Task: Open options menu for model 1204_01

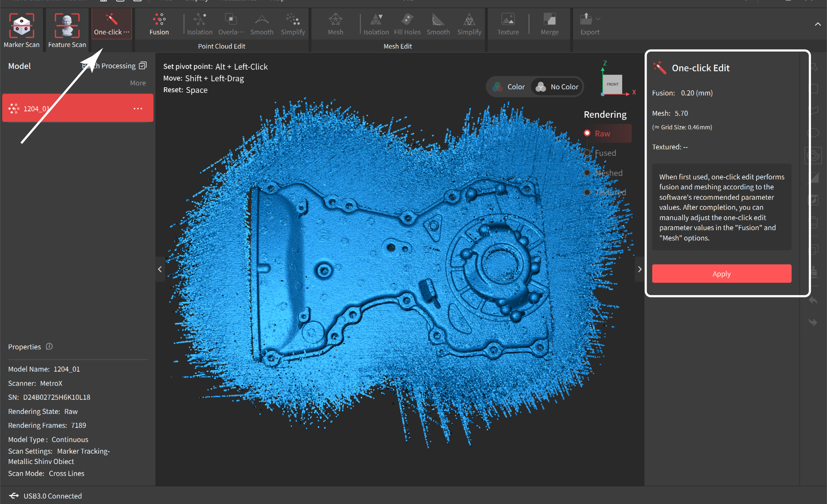Action: click(138, 108)
